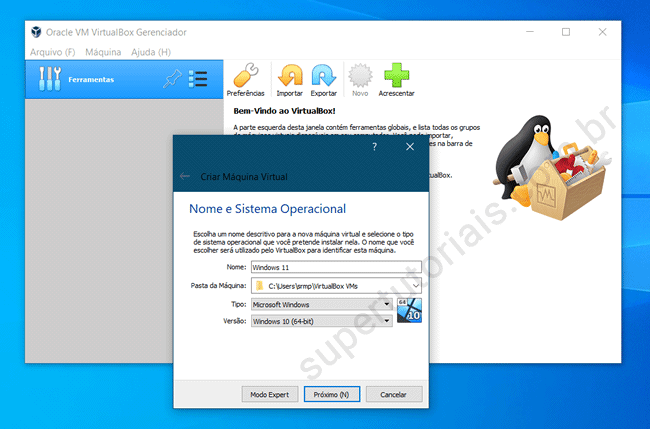Click the Novo virtual machine icon

(x=358, y=76)
